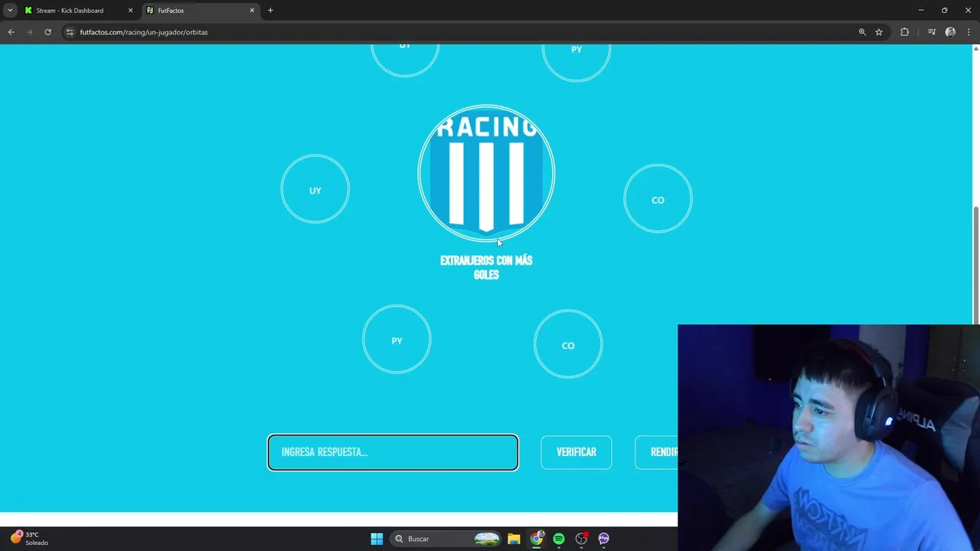Open the Chrome extensions menu

[905, 32]
